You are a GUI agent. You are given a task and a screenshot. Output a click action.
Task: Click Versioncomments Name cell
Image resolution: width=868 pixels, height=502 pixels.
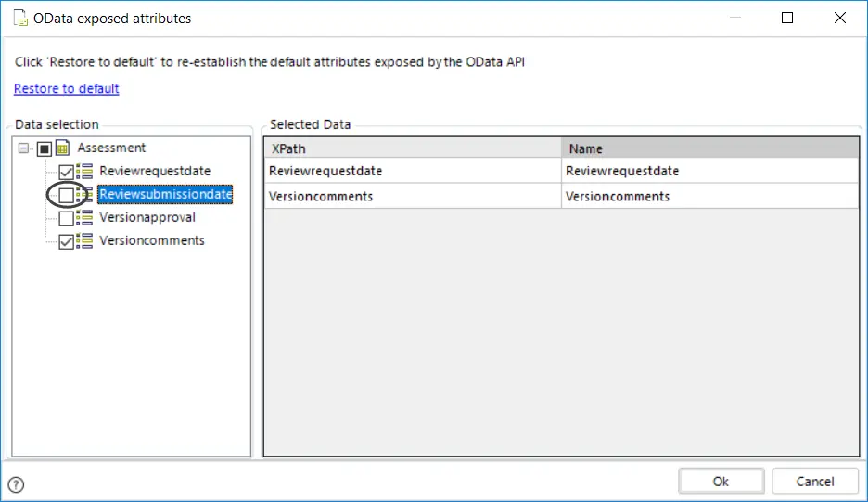710,196
